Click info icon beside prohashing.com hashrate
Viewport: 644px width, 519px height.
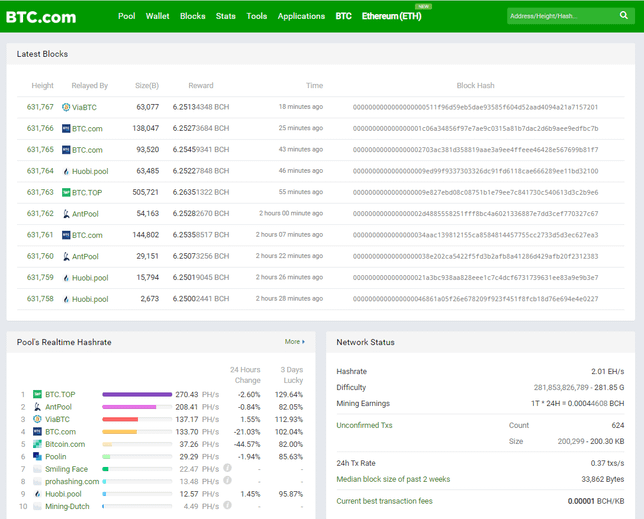[x=227, y=481]
